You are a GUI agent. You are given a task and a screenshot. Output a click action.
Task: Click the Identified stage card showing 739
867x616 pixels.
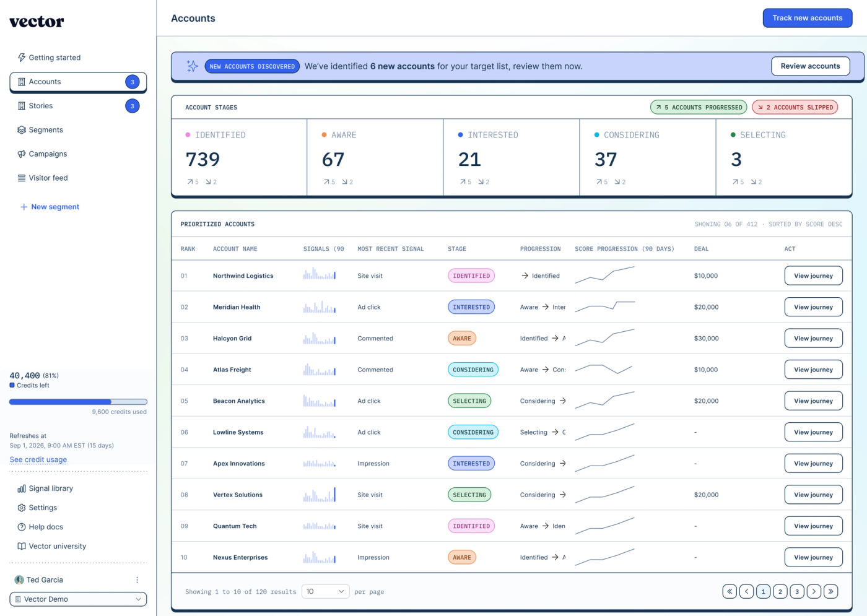[x=239, y=157]
